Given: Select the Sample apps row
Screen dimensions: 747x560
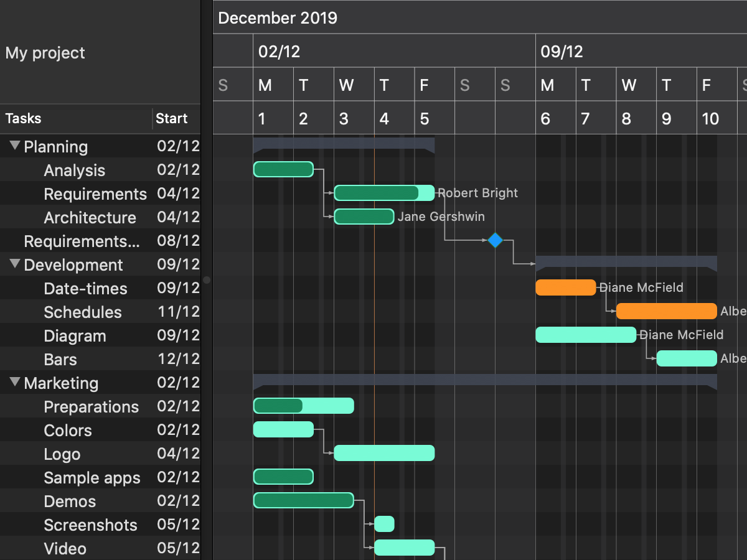Looking at the screenshot, I should click(92, 477).
